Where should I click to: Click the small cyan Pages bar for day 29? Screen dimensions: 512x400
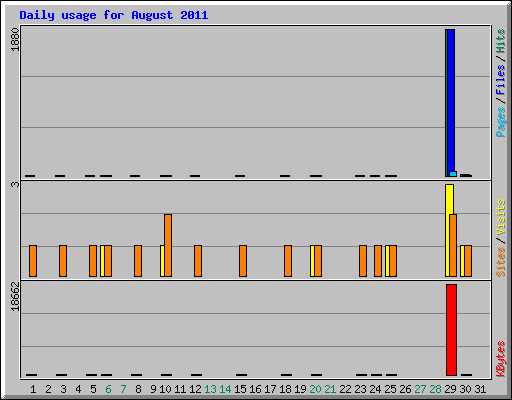453,174
